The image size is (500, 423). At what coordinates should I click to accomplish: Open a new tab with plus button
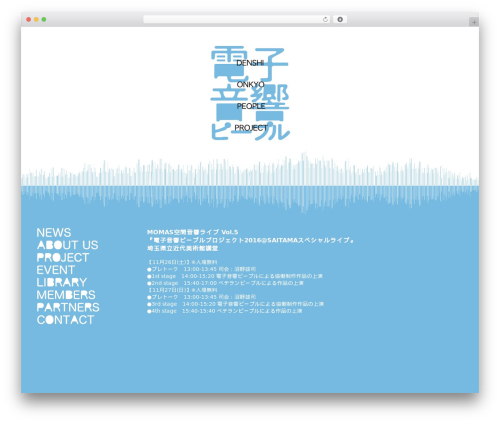pos(474,22)
